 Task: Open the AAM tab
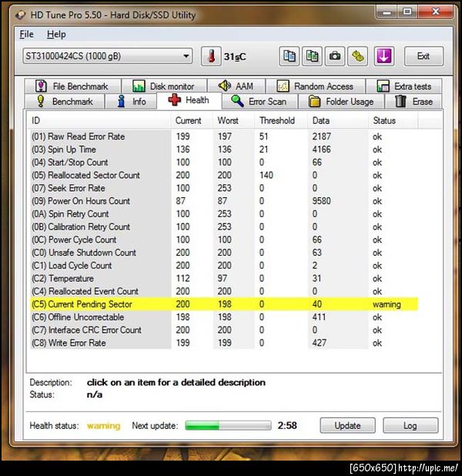coord(236,86)
